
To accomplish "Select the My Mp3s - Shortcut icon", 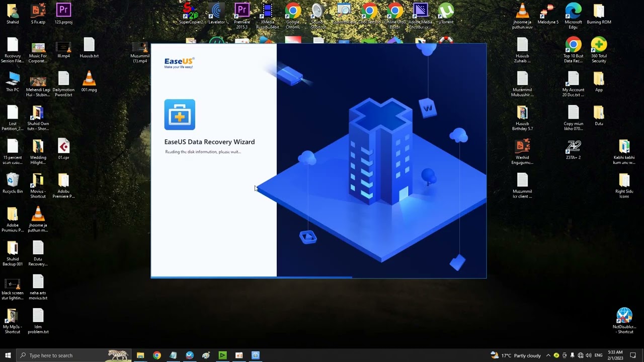I will tap(13, 321).
